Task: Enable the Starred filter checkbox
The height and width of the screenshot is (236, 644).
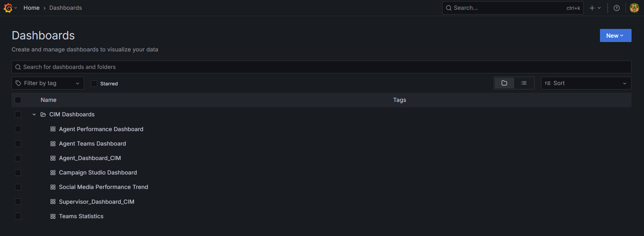Action: coord(94,83)
